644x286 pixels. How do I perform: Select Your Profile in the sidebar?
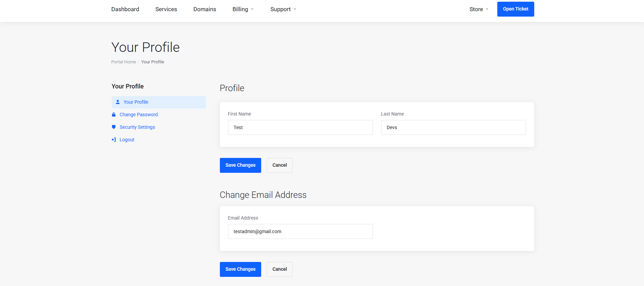159,102
